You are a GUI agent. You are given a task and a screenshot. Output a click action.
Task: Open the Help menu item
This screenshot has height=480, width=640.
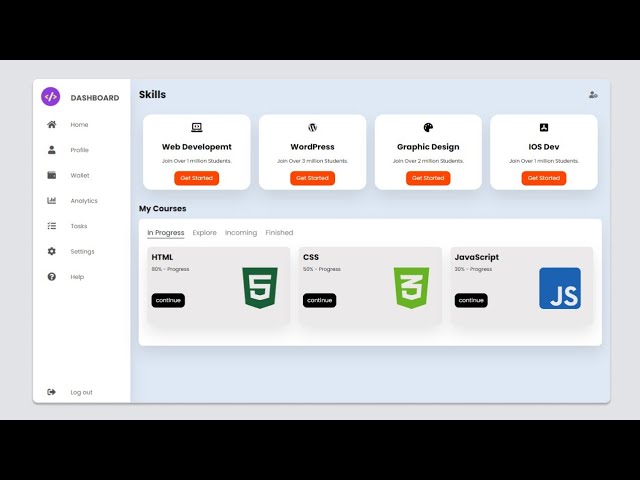77,277
